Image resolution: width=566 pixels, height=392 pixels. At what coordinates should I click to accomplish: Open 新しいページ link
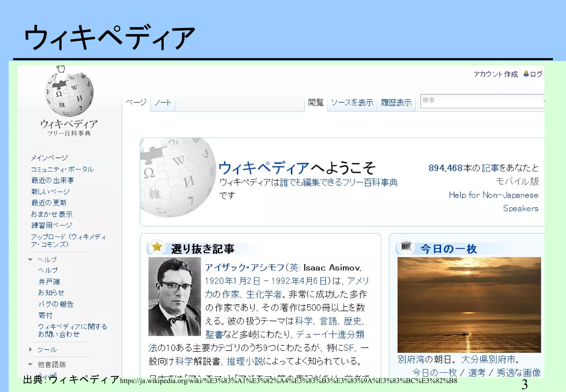[x=50, y=192]
